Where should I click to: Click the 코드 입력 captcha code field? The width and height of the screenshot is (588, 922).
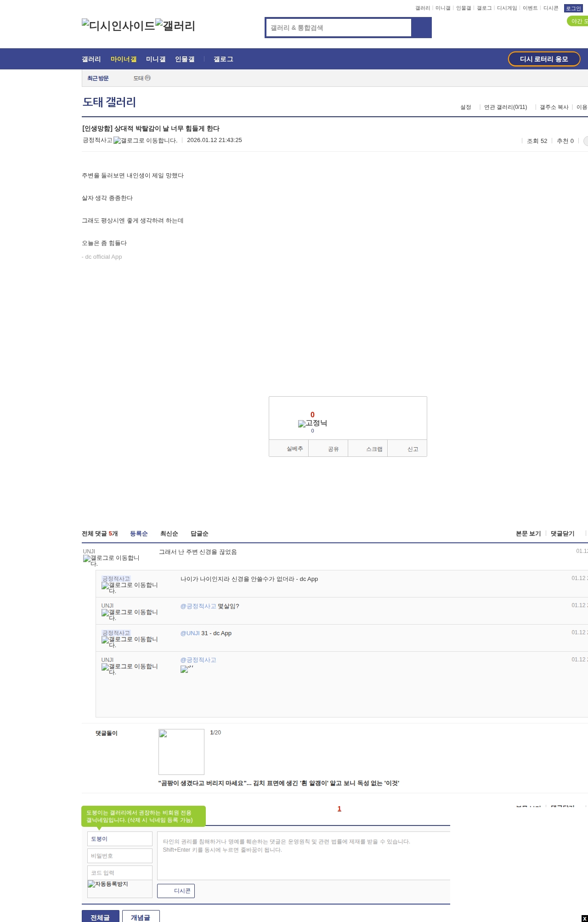pyautogui.click(x=120, y=873)
